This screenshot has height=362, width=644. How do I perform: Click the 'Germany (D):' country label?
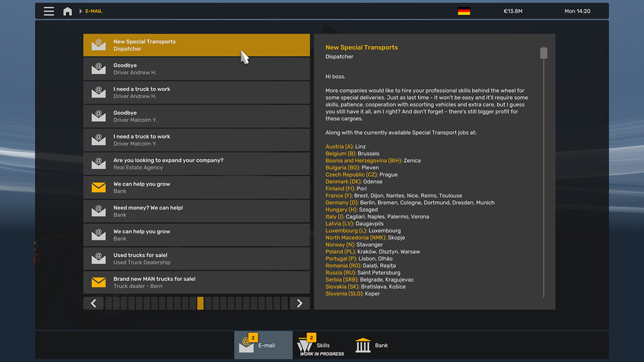(x=342, y=203)
